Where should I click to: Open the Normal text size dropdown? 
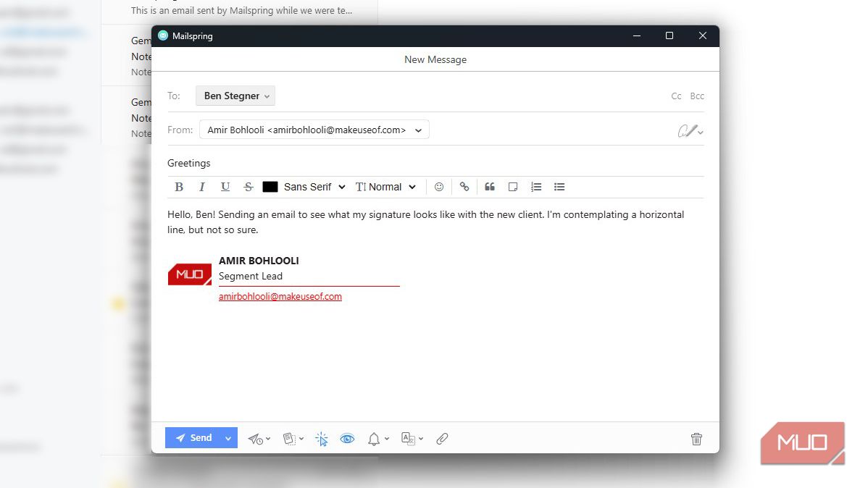click(x=386, y=187)
